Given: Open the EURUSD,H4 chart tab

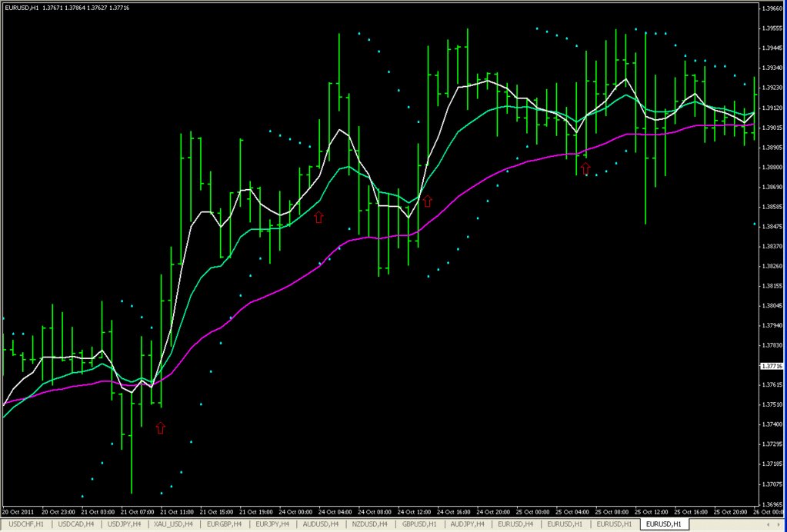Looking at the screenshot, I should pos(515,524).
